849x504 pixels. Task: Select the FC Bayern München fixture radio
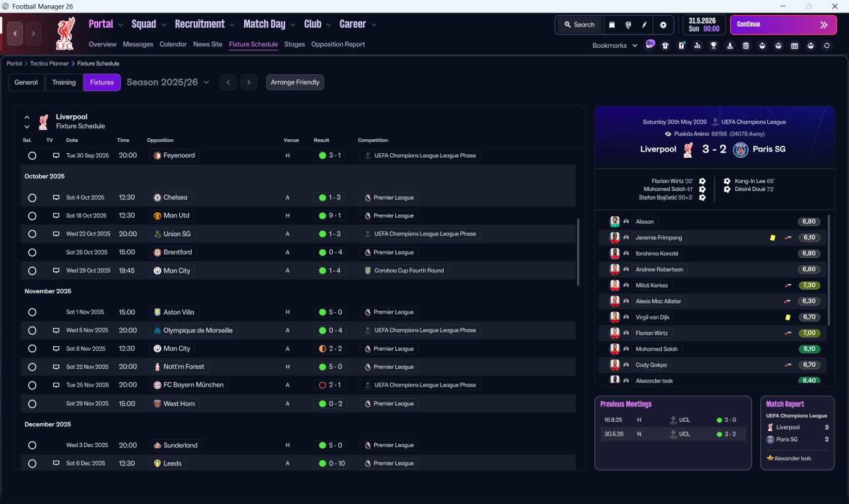point(32,385)
